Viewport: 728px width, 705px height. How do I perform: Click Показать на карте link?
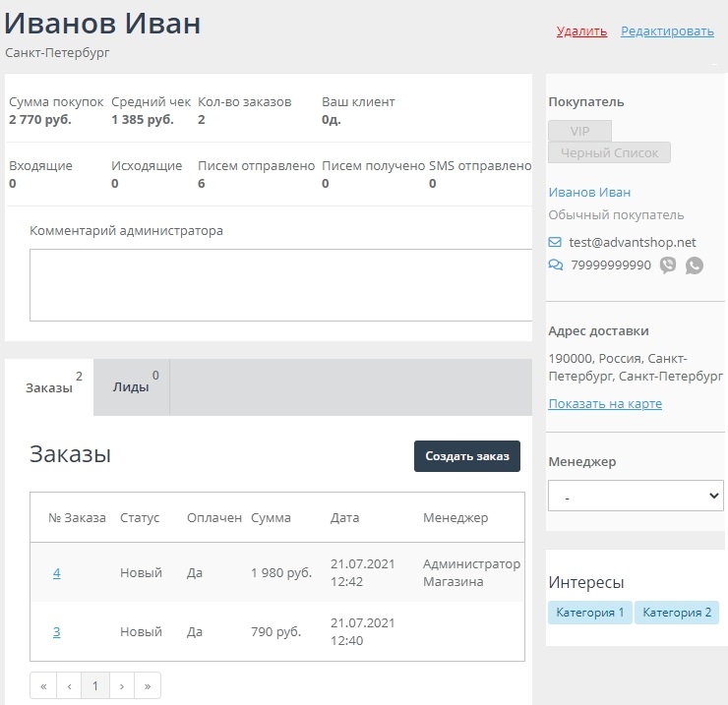tap(605, 404)
